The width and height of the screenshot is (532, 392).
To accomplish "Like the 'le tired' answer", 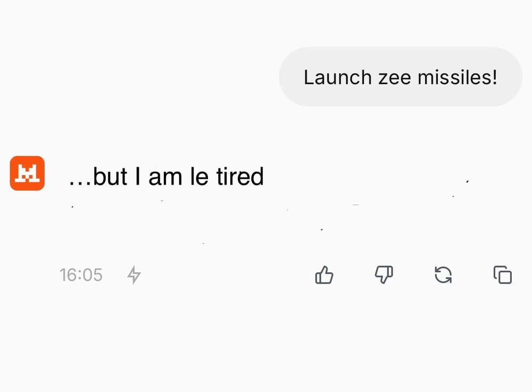I will pyautogui.click(x=324, y=274).
